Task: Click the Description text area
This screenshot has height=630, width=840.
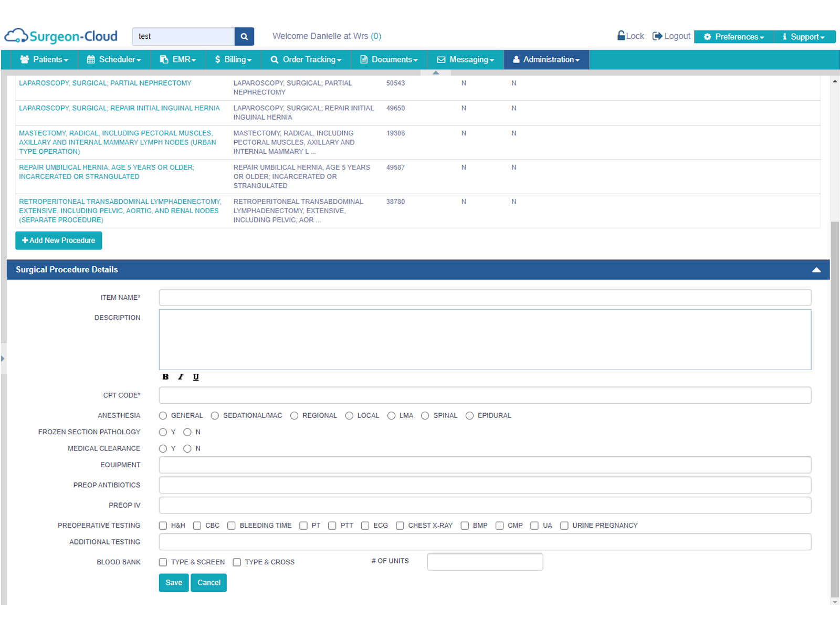Action: point(485,340)
